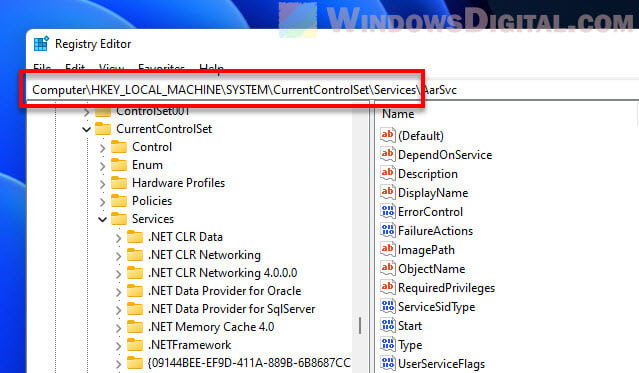Screen dimensions: 639x373
Task: Select the FailureActions binary value icon
Action: (388, 230)
